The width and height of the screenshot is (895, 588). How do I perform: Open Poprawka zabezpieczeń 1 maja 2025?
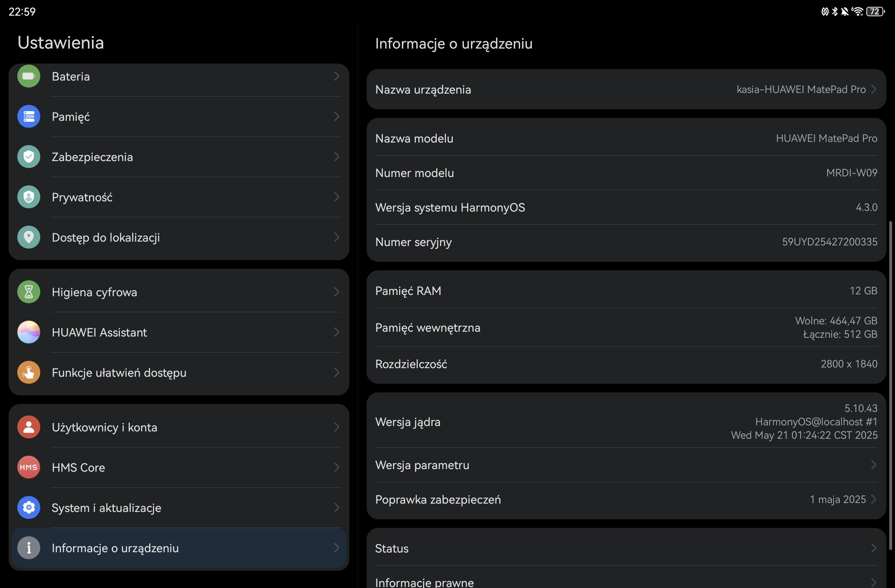point(626,499)
